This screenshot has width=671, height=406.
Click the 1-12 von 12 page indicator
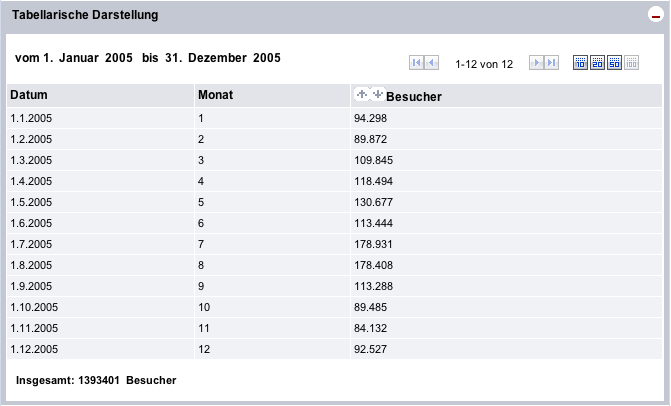click(484, 64)
